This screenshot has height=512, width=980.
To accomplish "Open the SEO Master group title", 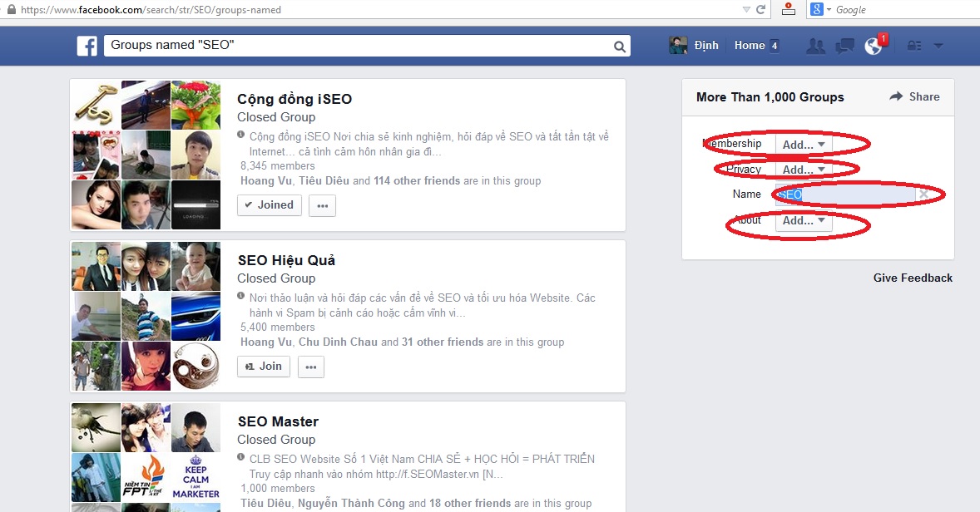I will (x=278, y=421).
